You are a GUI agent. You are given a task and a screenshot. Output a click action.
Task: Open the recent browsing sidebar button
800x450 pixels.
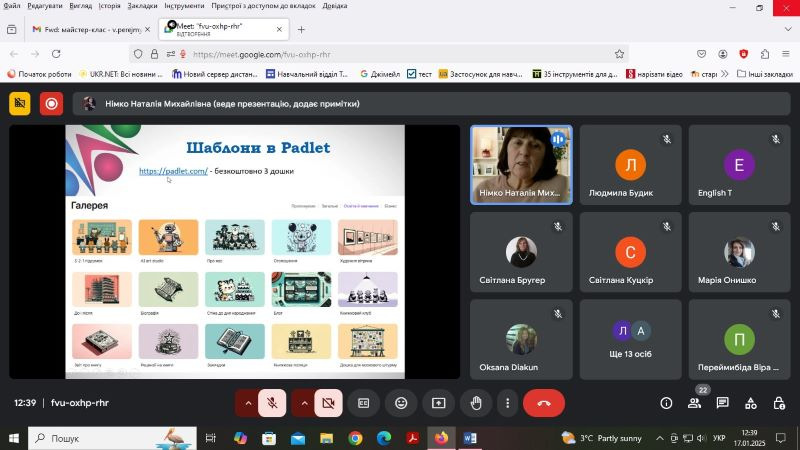coord(12,30)
